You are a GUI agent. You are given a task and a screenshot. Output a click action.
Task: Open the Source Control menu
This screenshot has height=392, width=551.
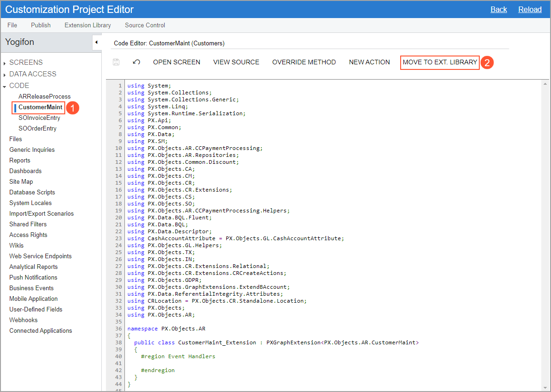[145, 25]
